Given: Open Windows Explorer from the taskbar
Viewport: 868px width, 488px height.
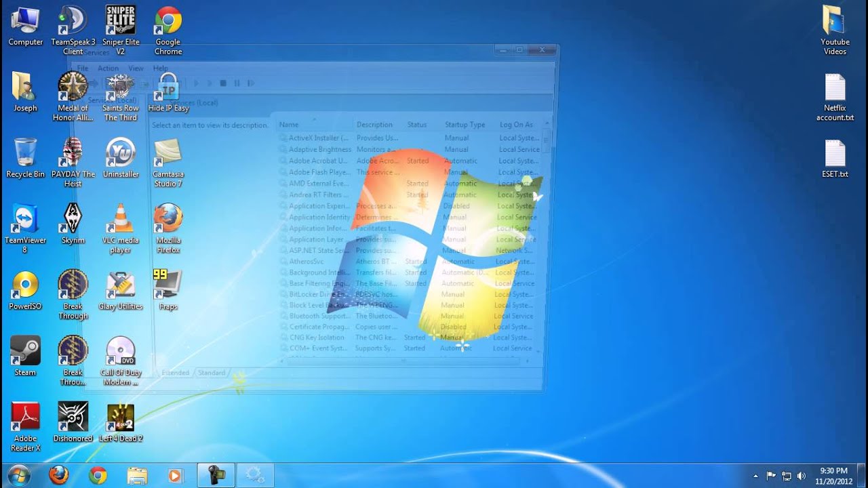Looking at the screenshot, I should point(137,475).
